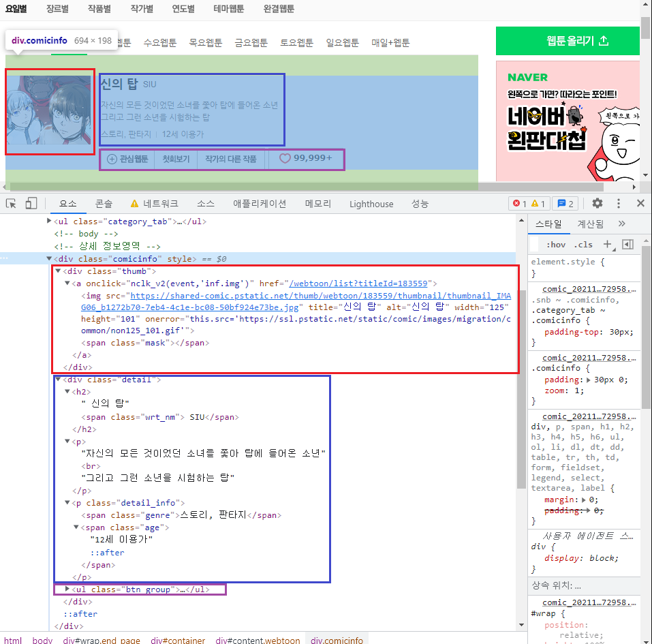
Task: Click 작가의 다른 작품 button
Action: [x=231, y=159]
